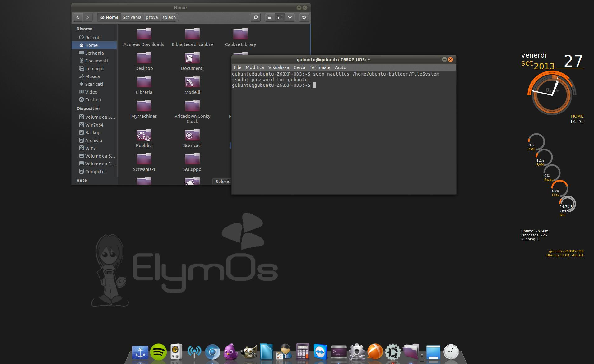Select the Sviluppo folder
The image size is (594, 364).
click(192, 162)
